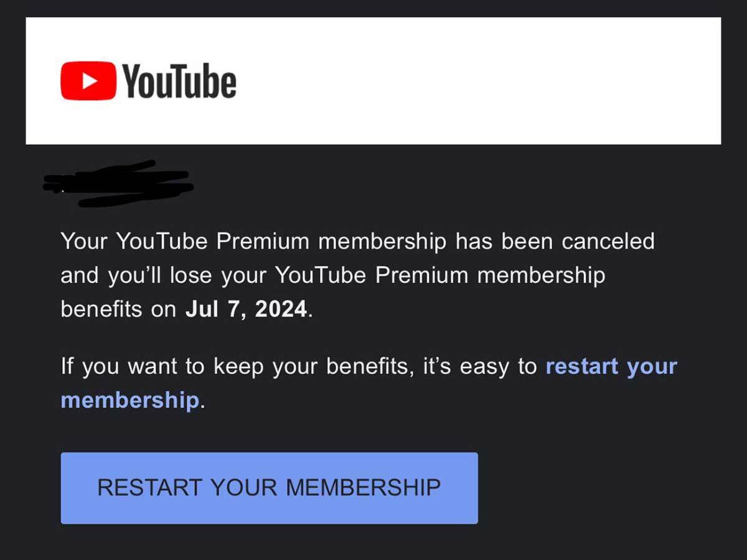Screen dimensions: 747x560
Task: Click the YouTube wordmark text logo
Action: (x=181, y=79)
